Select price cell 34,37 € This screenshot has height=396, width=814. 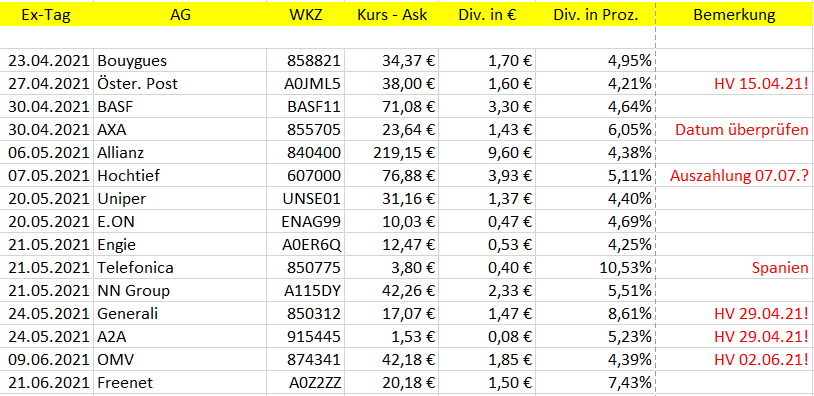pyautogui.click(x=392, y=61)
